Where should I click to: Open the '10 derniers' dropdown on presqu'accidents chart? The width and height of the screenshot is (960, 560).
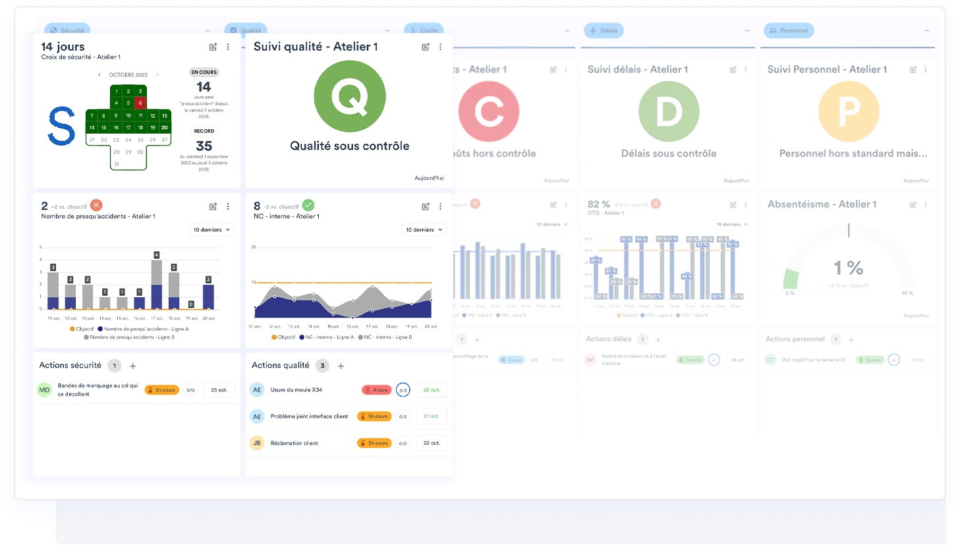(212, 229)
